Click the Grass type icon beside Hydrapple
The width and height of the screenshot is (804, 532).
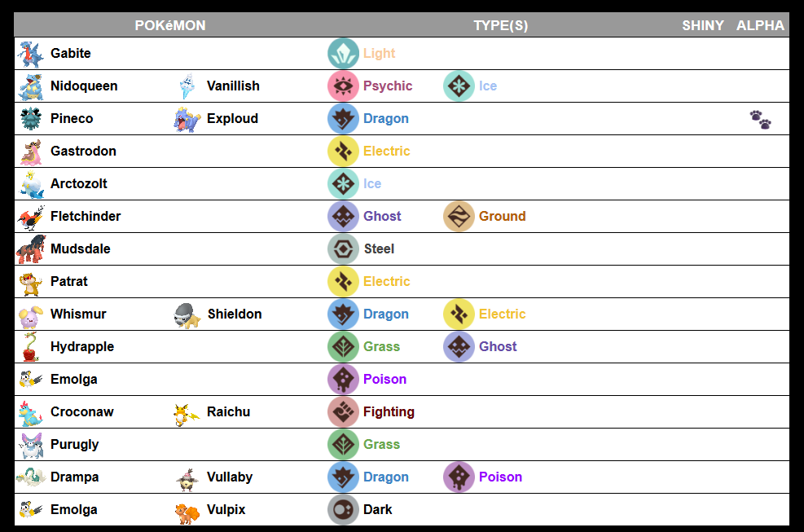coord(343,347)
